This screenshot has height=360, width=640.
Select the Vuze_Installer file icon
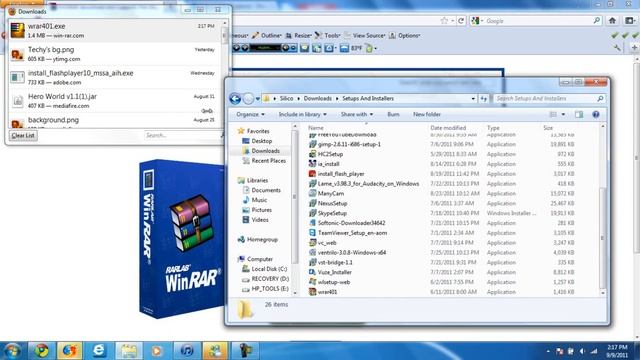tap(312, 272)
